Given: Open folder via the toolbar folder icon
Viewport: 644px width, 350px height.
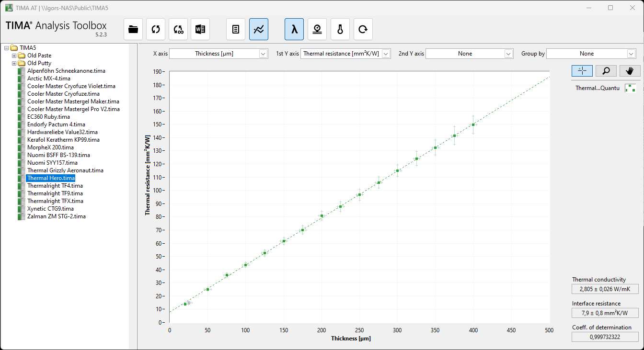Looking at the screenshot, I should point(133,29).
